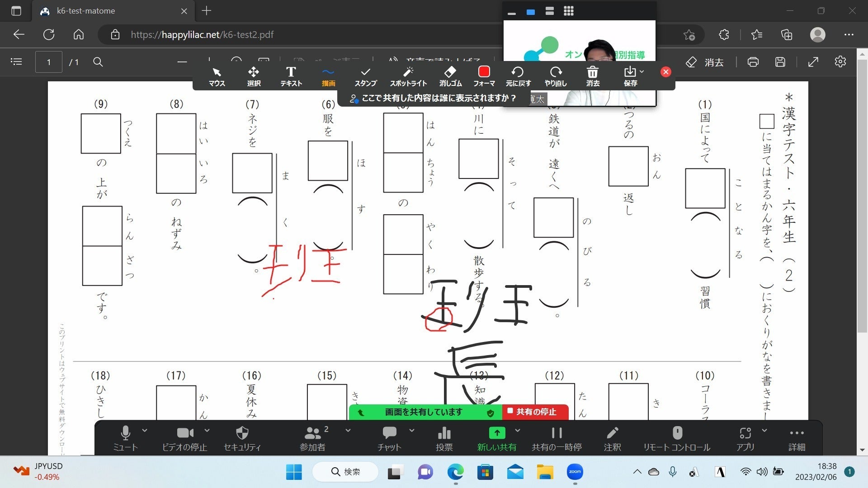Save annotations with 保存 icon
868x488 pixels.
pyautogui.click(x=630, y=77)
